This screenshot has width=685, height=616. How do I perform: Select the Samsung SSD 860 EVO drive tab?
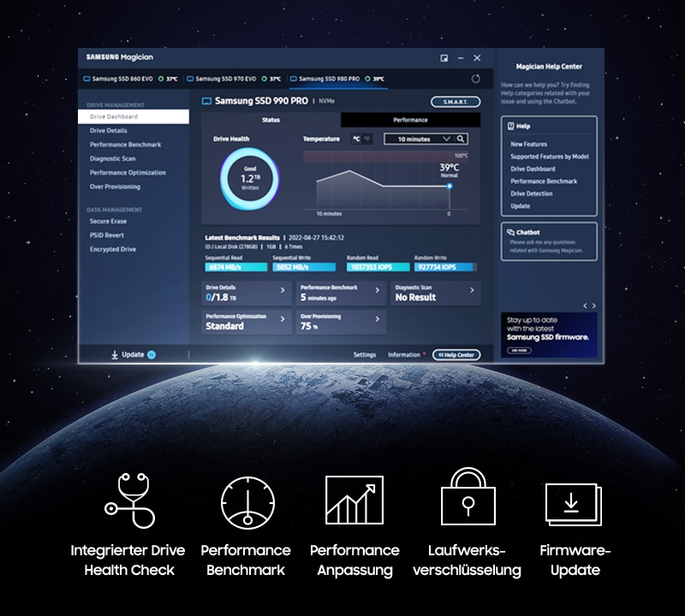(130, 79)
